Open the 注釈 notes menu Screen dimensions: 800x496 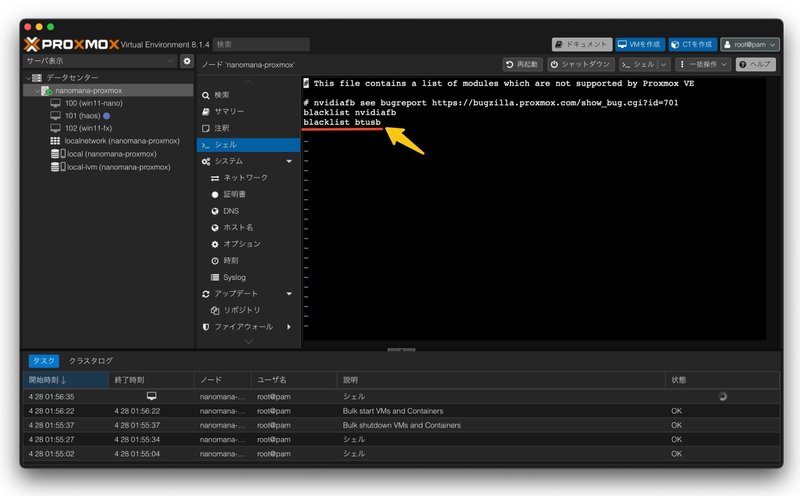pyautogui.click(x=248, y=128)
